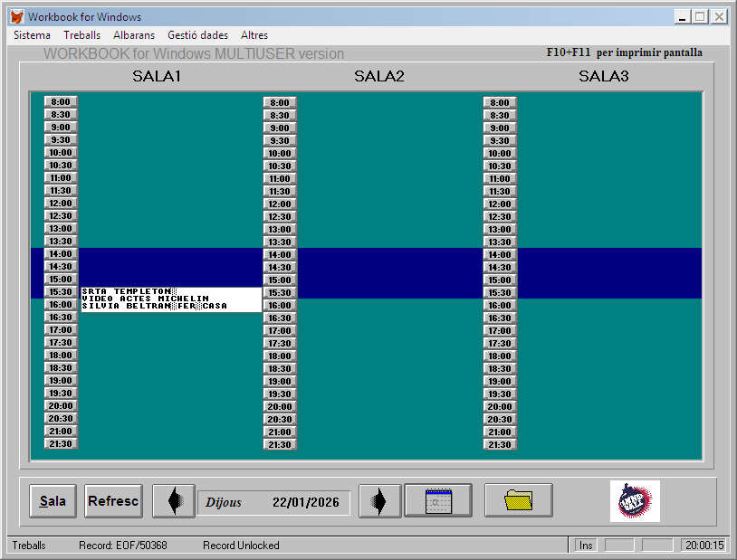Select the 10:30 slot in SALA3
Image resolution: width=737 pixels, height=560 pixels.
point(500,166)
